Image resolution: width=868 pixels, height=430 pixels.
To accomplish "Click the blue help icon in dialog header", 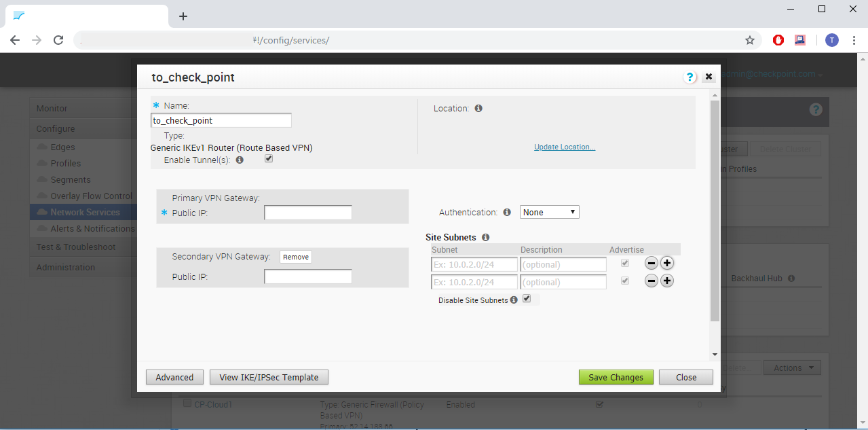I will pyautogui.click(x=690, y=77).
